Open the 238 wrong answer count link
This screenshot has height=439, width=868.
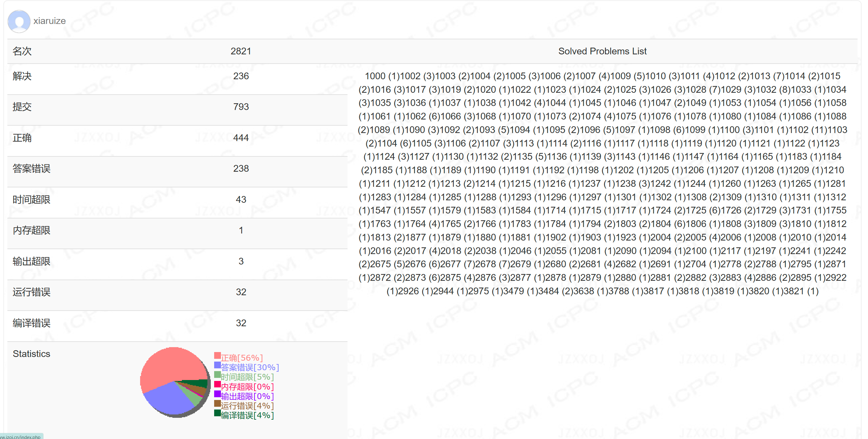(241, 168)
